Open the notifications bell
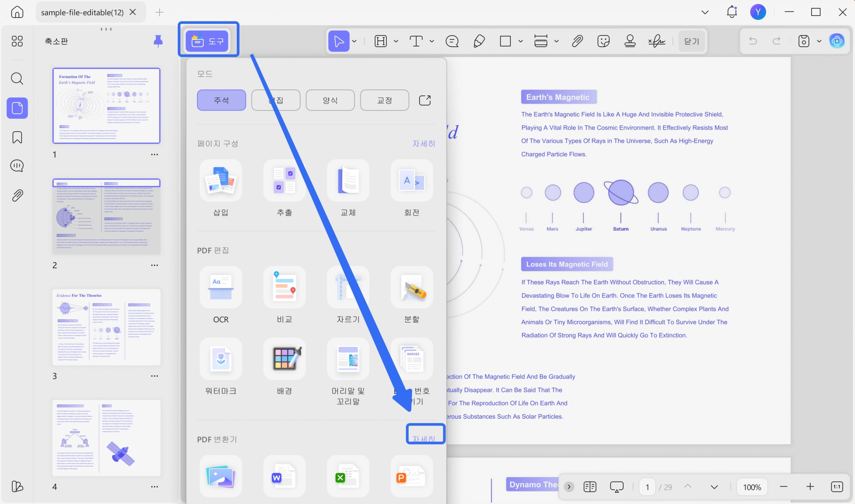 [x=732, y=12]
